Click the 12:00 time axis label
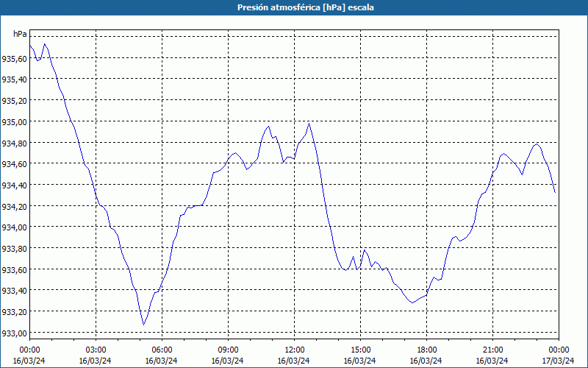 click(294, 350)
